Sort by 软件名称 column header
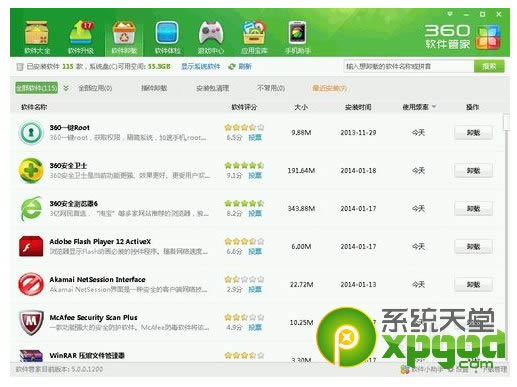Image resolution: width=517 pixels, height=387 pixels. pyautogui.click(x=34, y=107)
